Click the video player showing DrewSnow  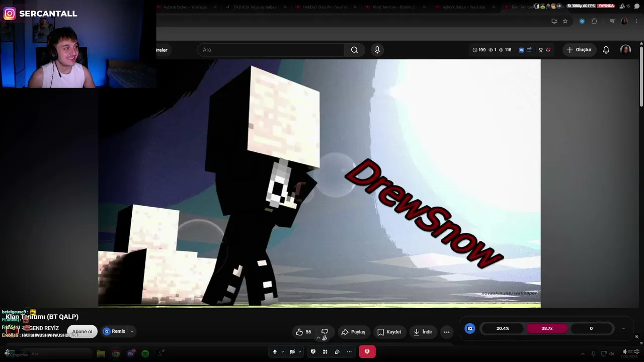pos(319,183)
